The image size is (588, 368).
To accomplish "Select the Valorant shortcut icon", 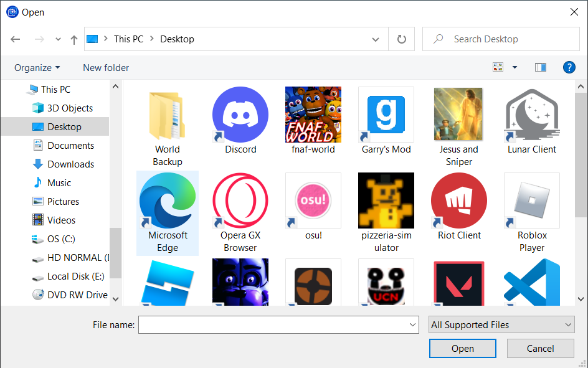I will 458,282.
